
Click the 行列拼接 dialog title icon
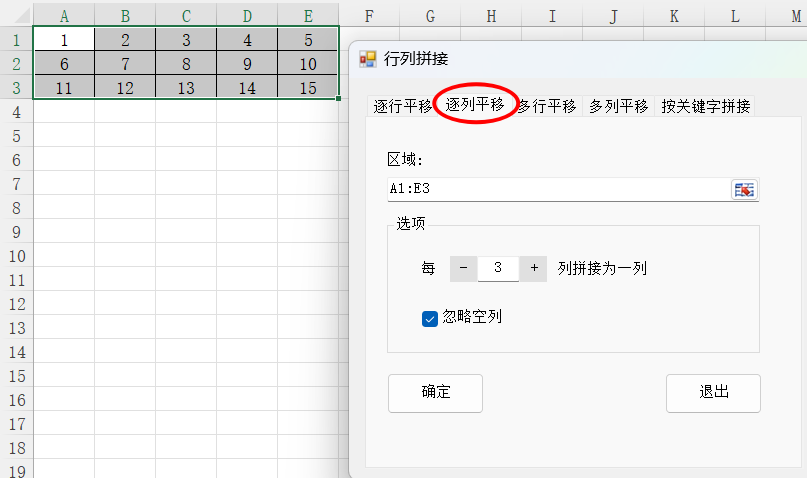click(x=367, y=59)
